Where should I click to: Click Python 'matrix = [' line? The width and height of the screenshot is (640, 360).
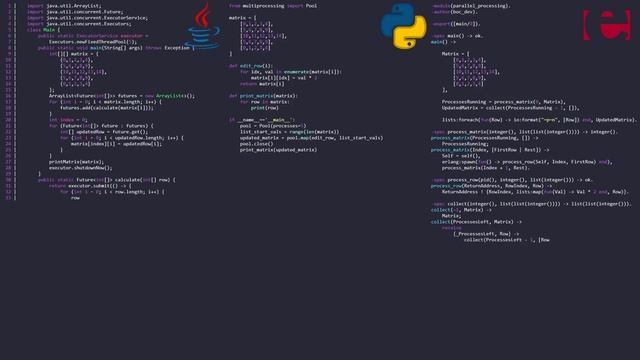[x=243, y=18]
